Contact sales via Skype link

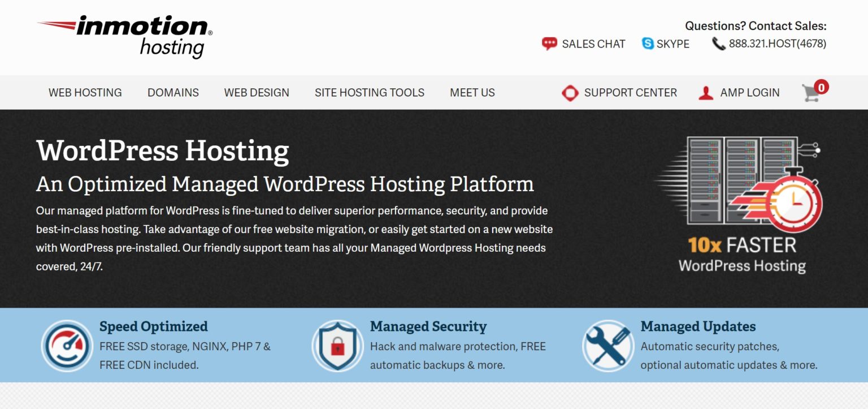pyautogui.click(x=673, y=44)
